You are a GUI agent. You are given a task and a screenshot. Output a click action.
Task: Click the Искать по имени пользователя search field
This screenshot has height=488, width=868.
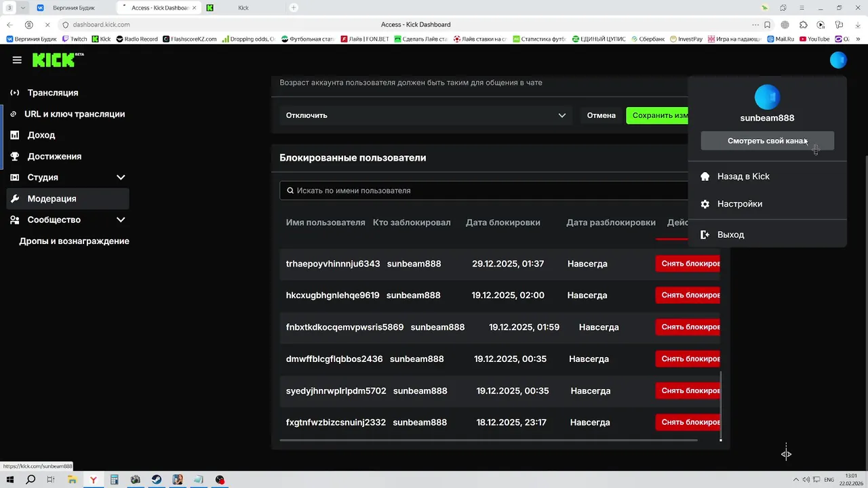tap(484, 190)
